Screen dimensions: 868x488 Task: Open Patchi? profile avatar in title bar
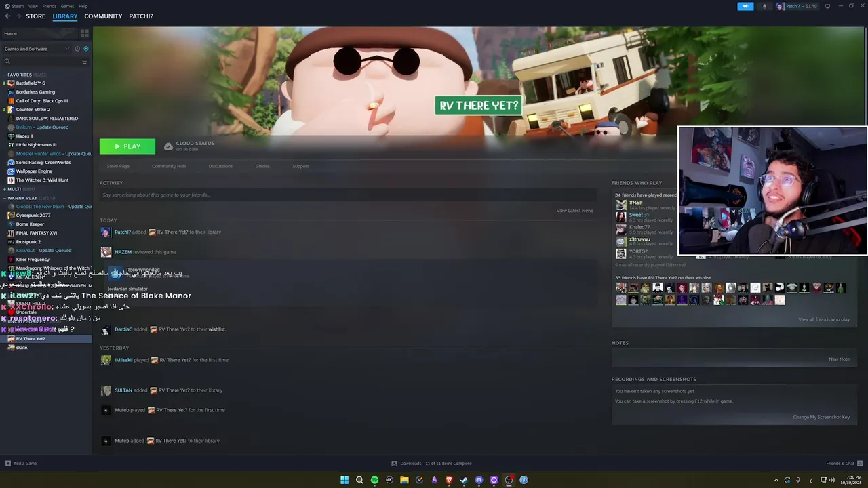780,6
